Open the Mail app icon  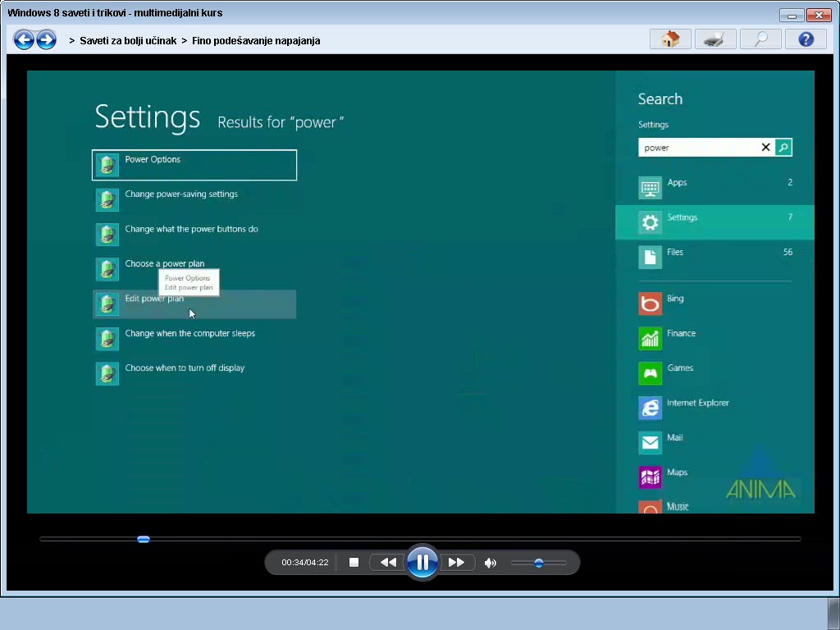[x=650, y=442]
